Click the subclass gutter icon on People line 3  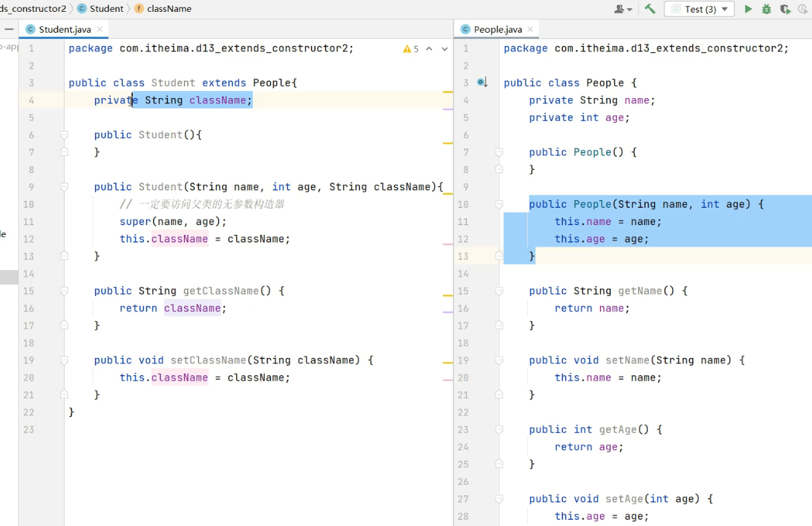click(482, 83)
